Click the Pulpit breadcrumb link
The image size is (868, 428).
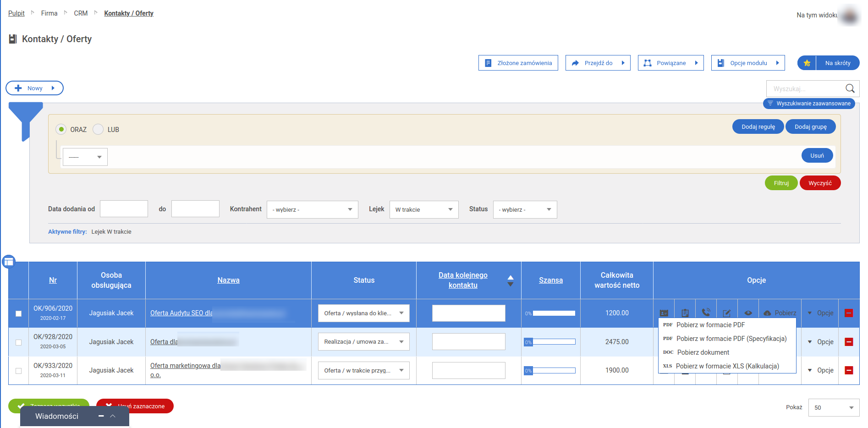[16, 13]
